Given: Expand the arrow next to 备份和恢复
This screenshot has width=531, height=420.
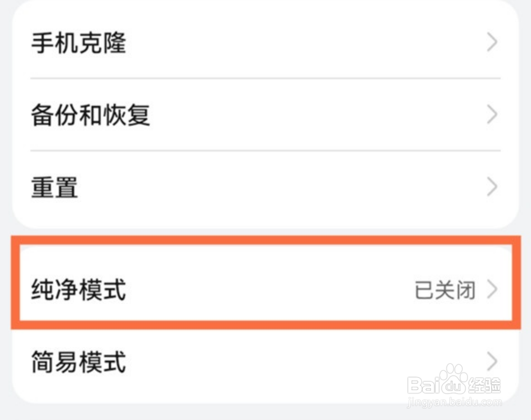Looking at the screenshot, I should click(x=492, y=115).
